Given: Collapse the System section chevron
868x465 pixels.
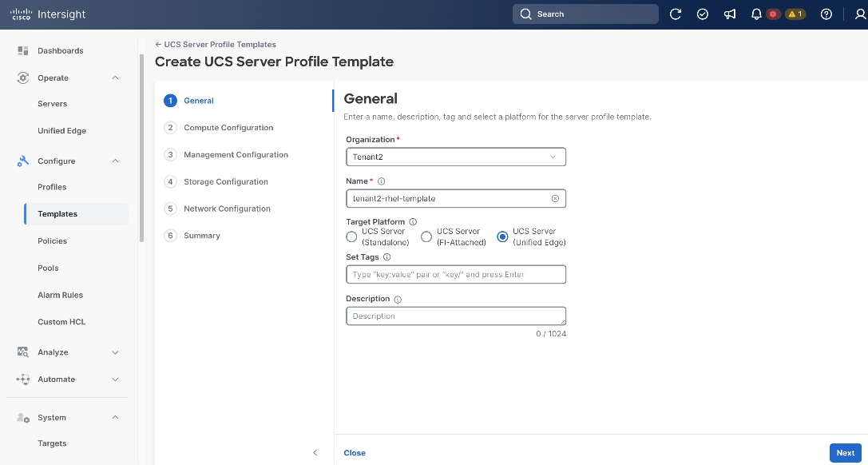Looking at the screenshot, I should pos(115,418).
